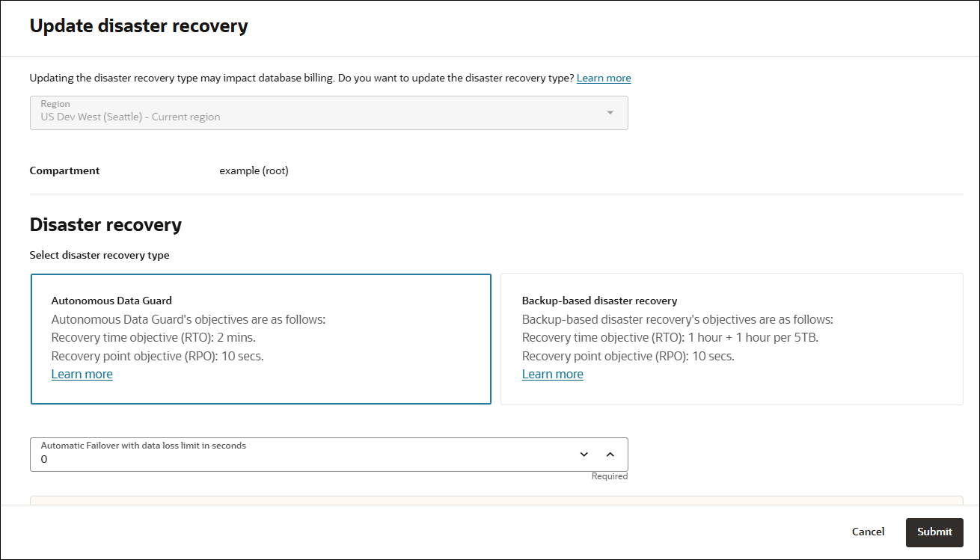Screen dimensions: 980x560
Task: Open Learn more under Autonomous Data Guard
Action: click(x=82, y=374)
